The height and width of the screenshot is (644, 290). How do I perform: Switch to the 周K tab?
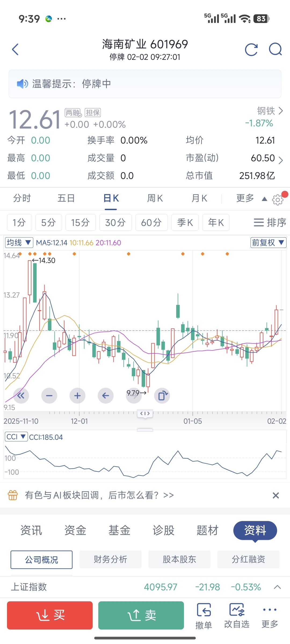tap(155, 198)
